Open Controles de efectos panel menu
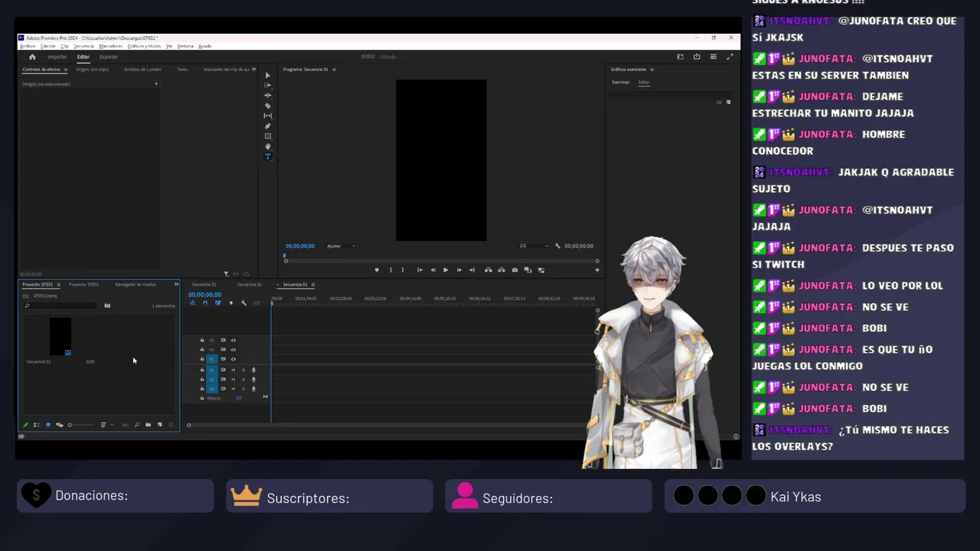This screenshot has height=551, width=980. tap(64, 70)
